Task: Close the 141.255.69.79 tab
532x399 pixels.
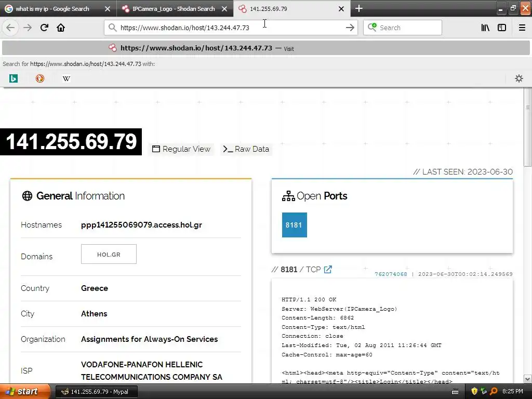Action: point(341,9)
